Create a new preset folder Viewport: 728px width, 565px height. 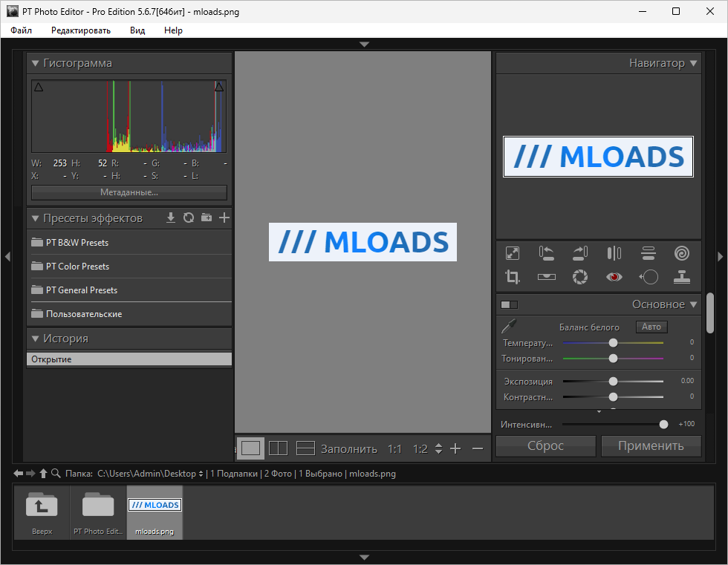[x=206, y=218]
